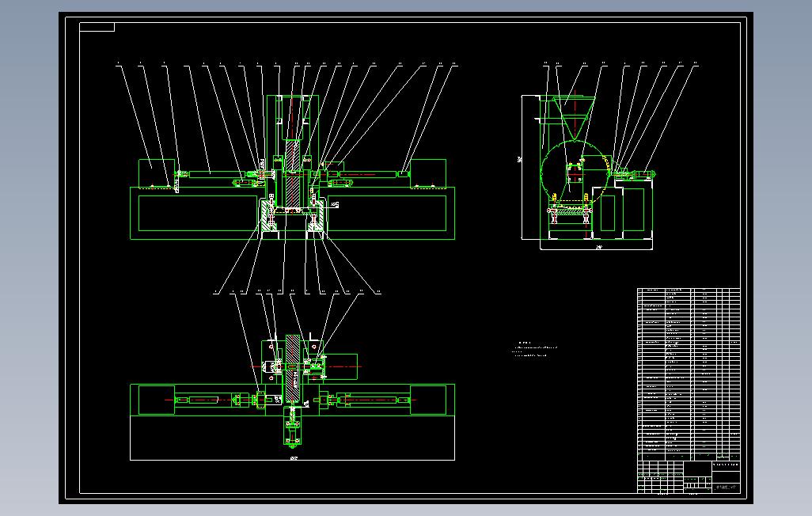Select the hatched wheel in the bottom plan view
Viewport: 812px width, 516px height.
coord(293,368)
